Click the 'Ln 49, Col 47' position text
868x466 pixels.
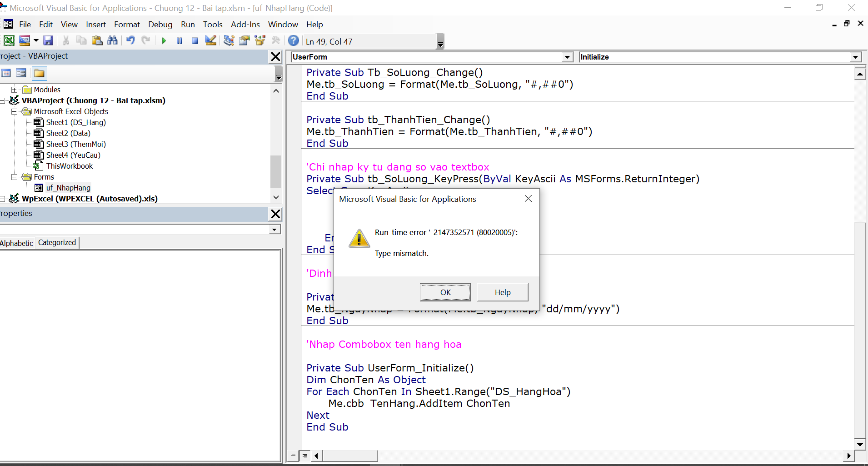coord(329,42)
